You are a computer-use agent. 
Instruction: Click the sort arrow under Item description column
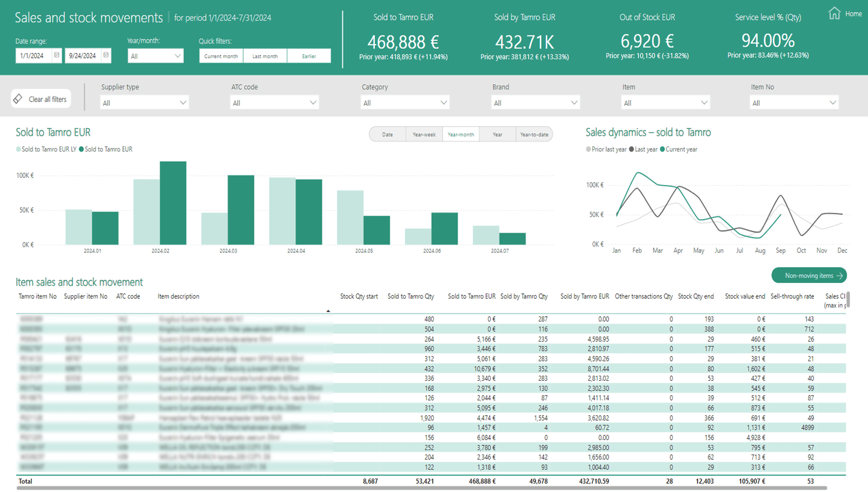coord(328,311)
